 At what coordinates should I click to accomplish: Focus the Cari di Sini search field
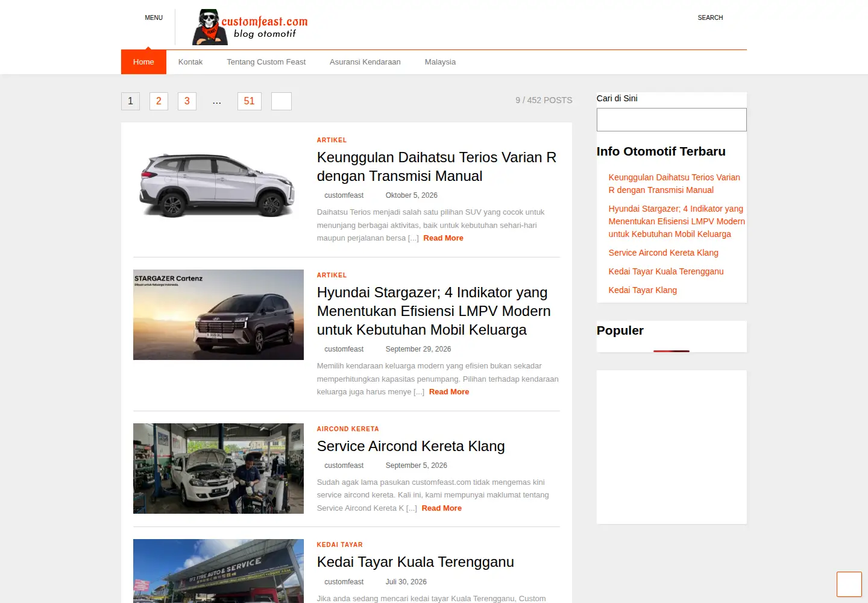671,120
